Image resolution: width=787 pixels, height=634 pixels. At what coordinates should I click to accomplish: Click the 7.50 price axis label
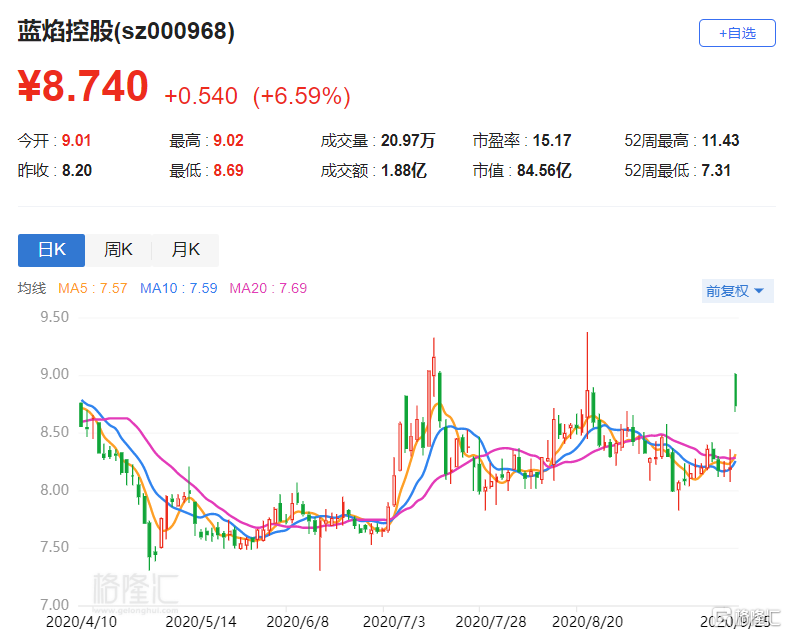click(54, 547)
